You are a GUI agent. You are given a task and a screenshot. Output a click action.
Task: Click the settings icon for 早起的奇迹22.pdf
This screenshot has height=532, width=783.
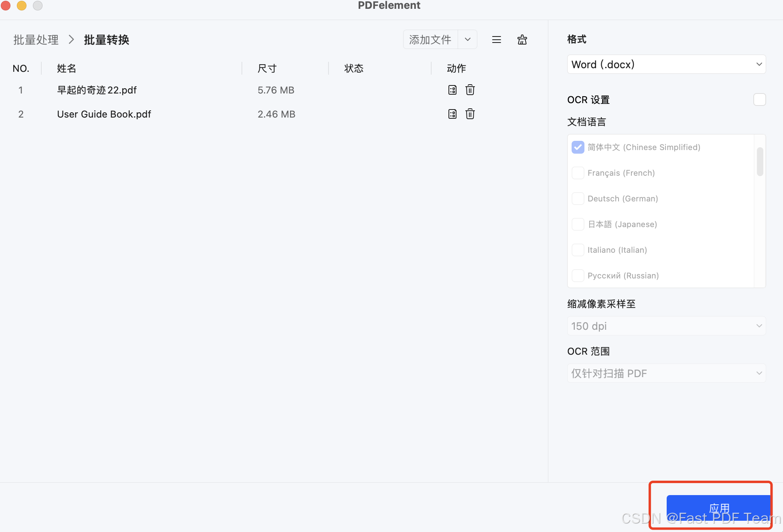[452, 90]
